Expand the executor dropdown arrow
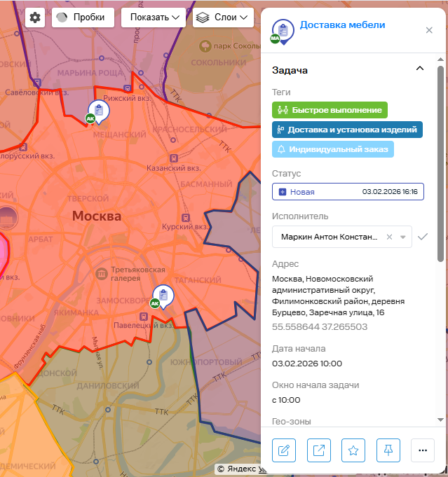 coord(403,237)
